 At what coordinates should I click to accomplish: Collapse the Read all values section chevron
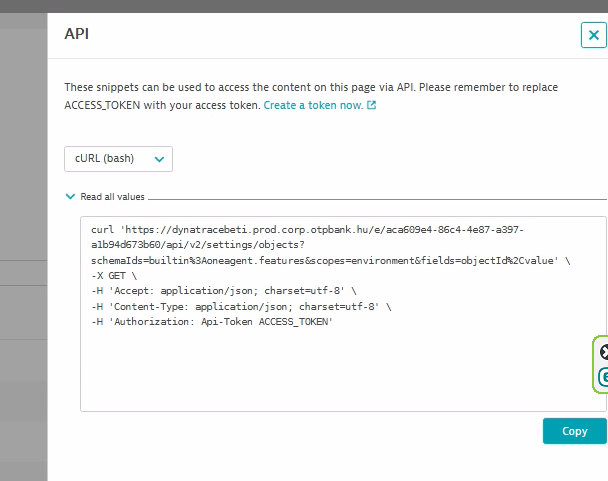(x=70, y=198)
